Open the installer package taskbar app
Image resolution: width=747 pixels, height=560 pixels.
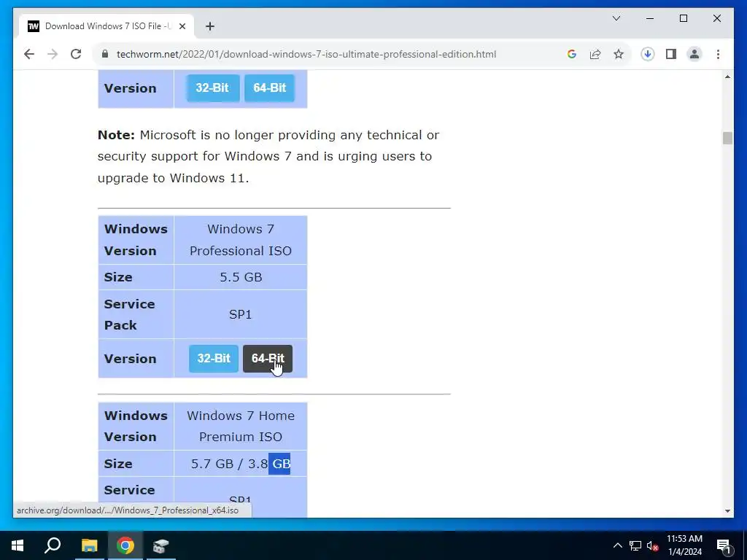[x=161, y=545]
